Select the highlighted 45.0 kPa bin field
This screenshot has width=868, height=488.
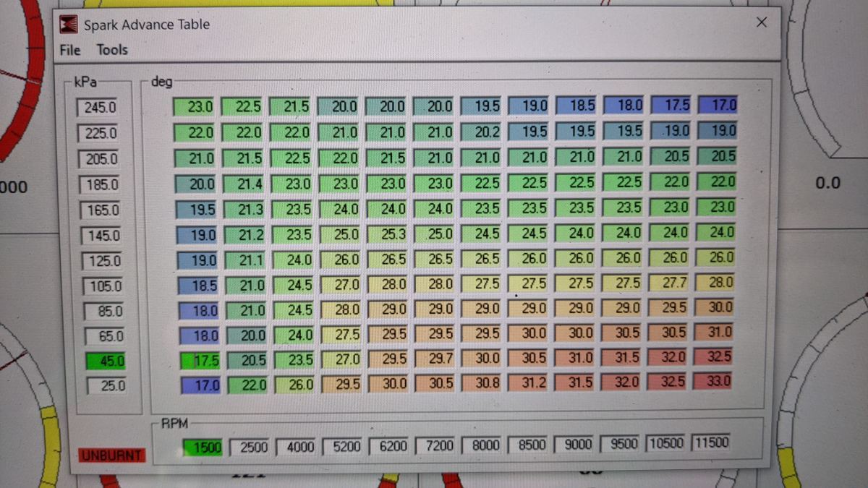click(x=106, y=361)
